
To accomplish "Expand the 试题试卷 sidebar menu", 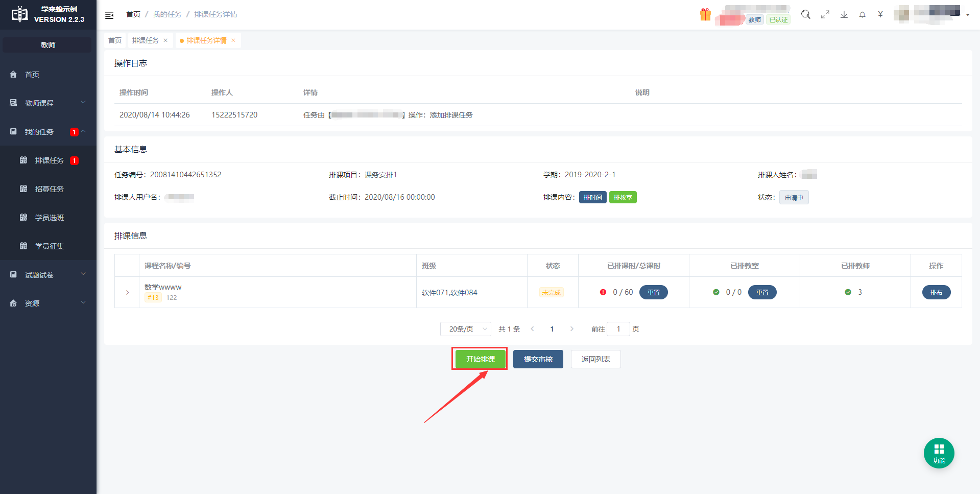I will [x=48, y=275].
